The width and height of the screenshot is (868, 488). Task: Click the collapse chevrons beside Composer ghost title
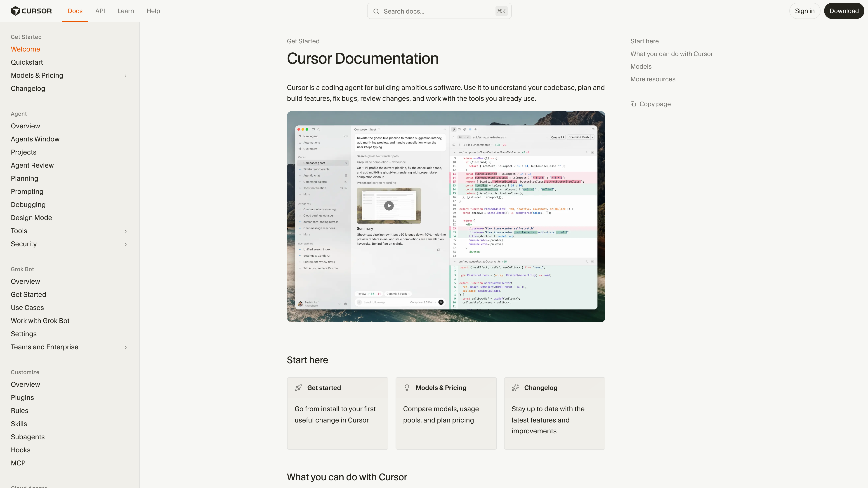445,129
